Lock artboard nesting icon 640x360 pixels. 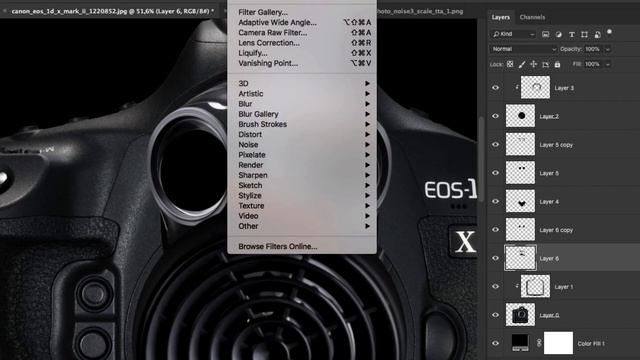[x=546, y=64]
